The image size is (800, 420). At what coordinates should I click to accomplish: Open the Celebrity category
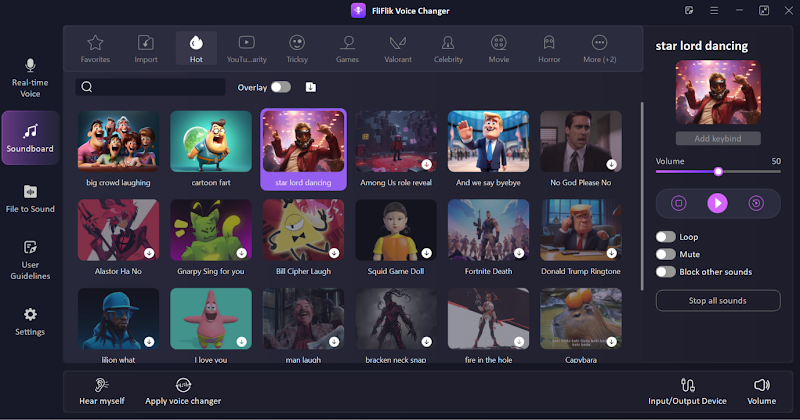pyautogui.click(x=448, y=48)
